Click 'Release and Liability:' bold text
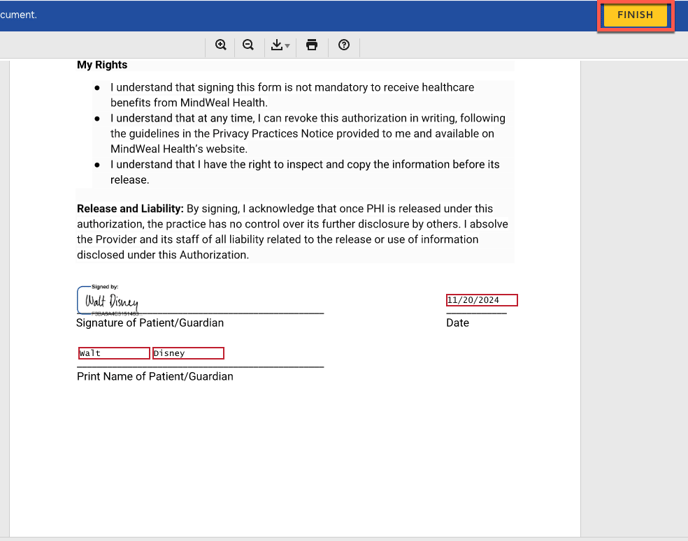Image resolution: width=688 pixels, height=541 pixels. pos(130,208)
